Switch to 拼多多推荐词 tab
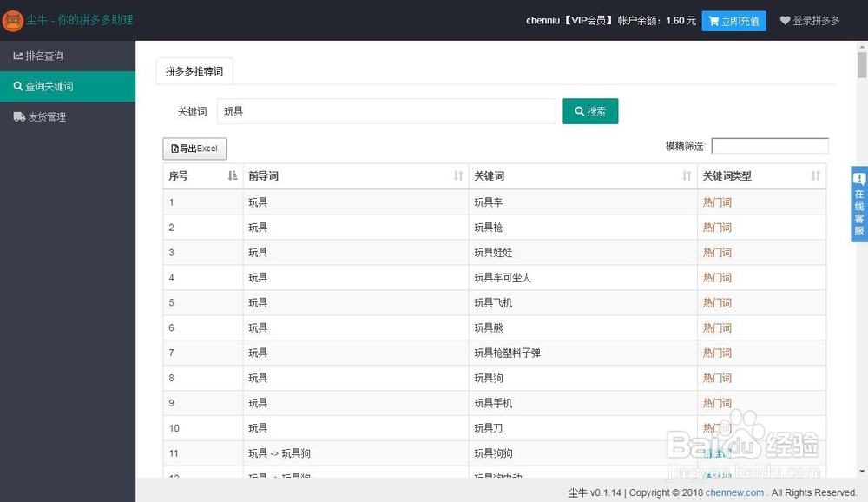This screenshot has height=502, width=868. click(194, 71)
